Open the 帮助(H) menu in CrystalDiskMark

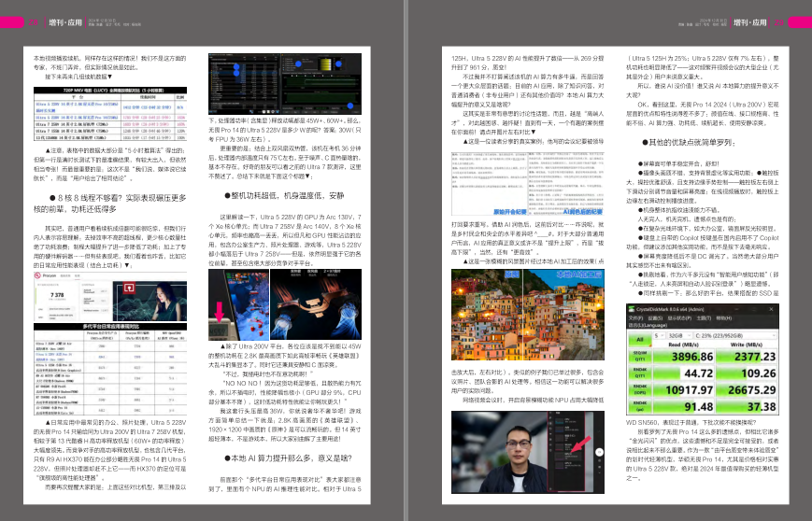tap(724, 317)
